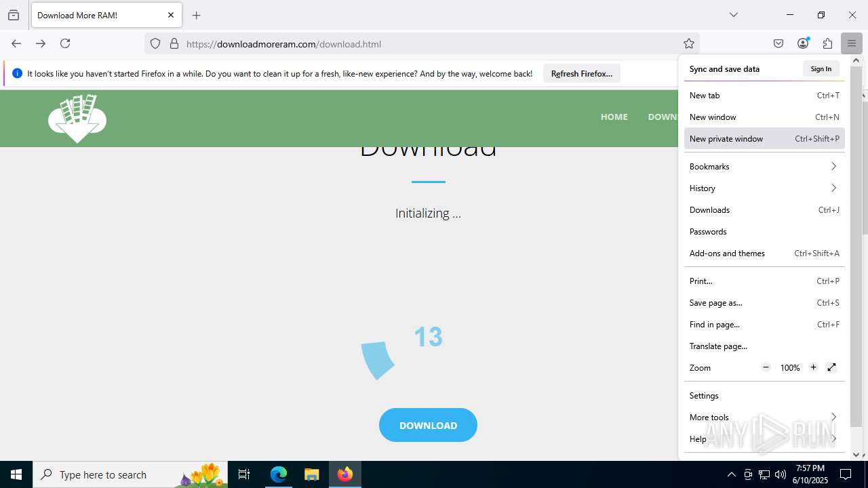Open a New private window

click(x=764, y=139)
